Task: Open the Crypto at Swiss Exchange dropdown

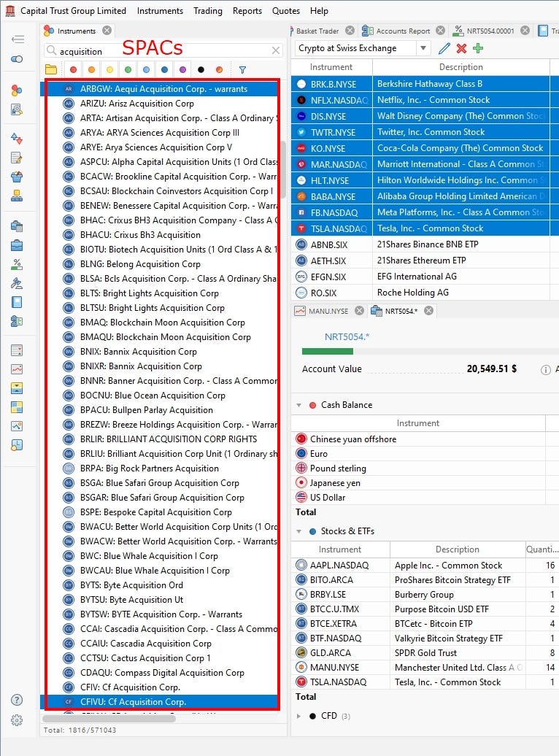Action: [x=423, y=48]
